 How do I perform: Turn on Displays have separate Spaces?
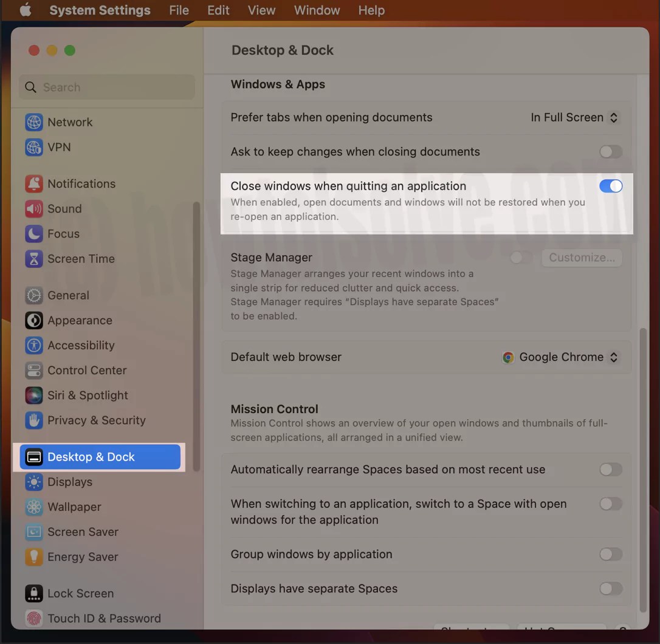click(x=611, y=589)
